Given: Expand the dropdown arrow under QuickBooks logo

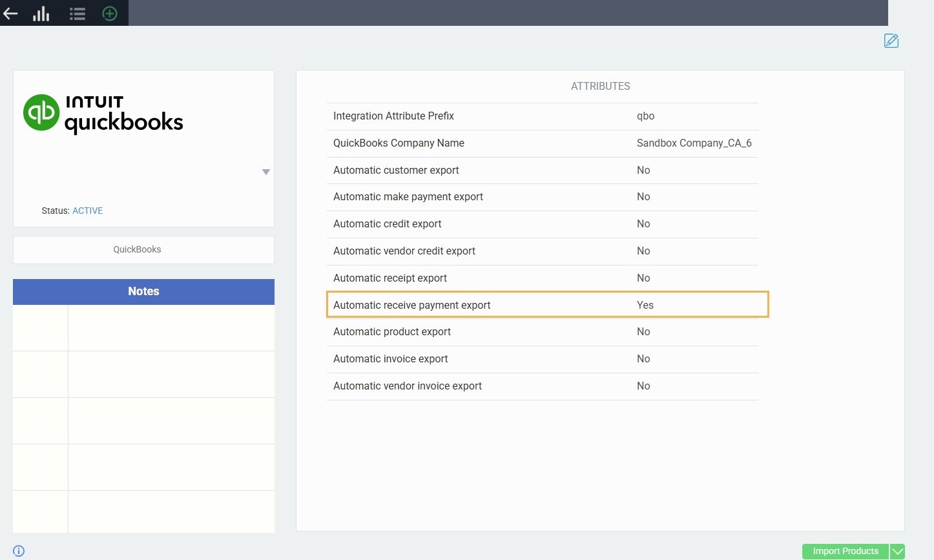Looking at the screenshot, I should [x=265, y=172].
